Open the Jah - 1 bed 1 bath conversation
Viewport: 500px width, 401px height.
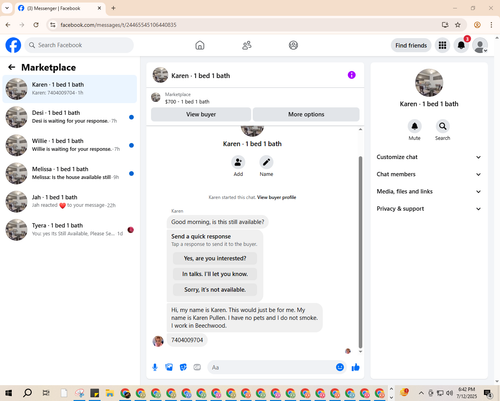(70, 201)
